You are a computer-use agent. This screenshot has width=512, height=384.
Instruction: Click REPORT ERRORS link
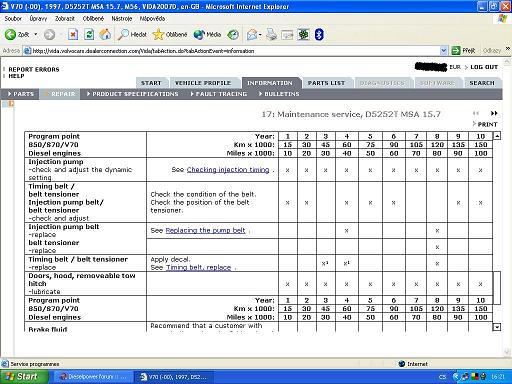(34, 69)
